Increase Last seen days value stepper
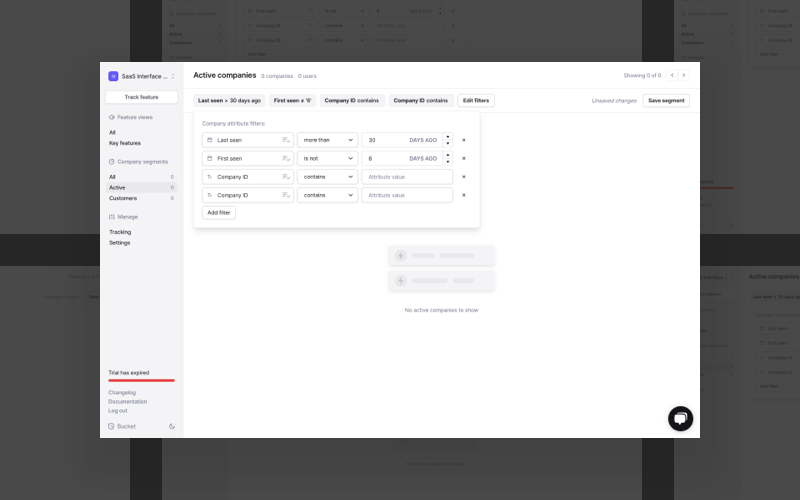The image size is (800, 500). pos(448,137)
